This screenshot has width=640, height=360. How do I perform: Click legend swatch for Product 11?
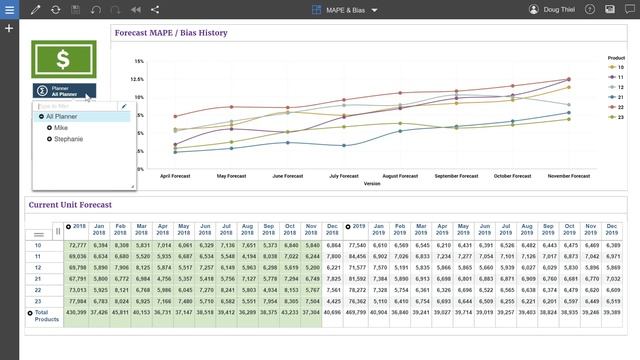pyautogui.click(x=612, y=77)
